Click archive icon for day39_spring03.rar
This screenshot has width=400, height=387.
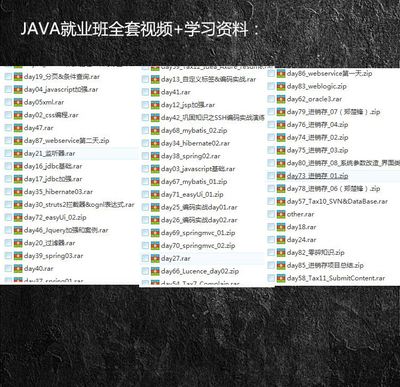(18, 256)
